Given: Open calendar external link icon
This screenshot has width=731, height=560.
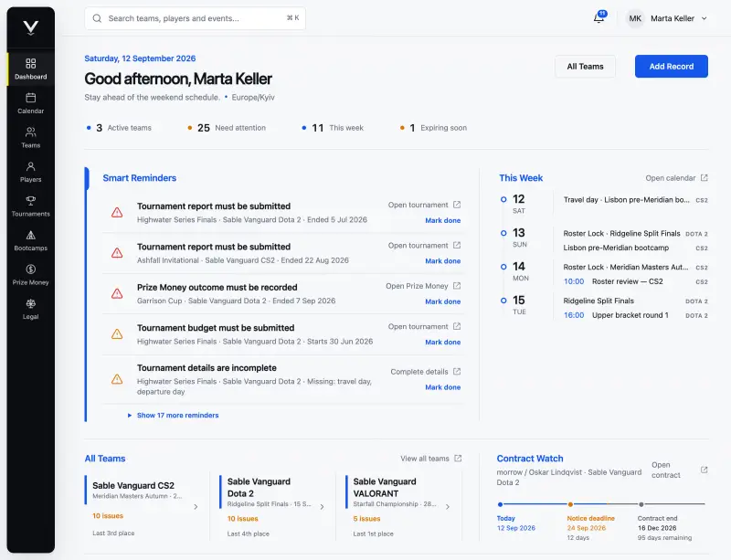Looking at the screenshot, I should [x=704, y=177].
